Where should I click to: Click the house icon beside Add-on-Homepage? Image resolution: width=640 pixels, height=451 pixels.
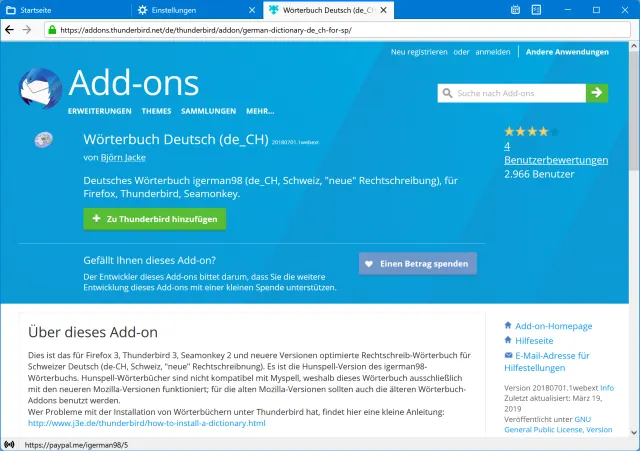508,325
